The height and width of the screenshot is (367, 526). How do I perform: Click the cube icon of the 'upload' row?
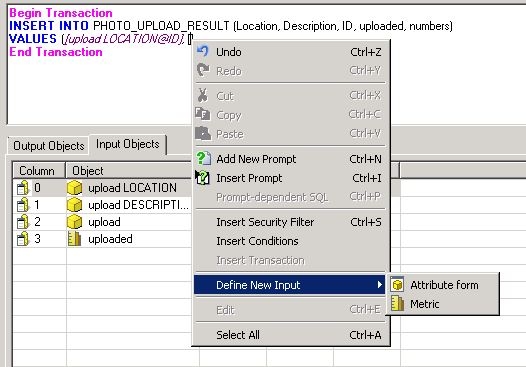tap(74, 222)
